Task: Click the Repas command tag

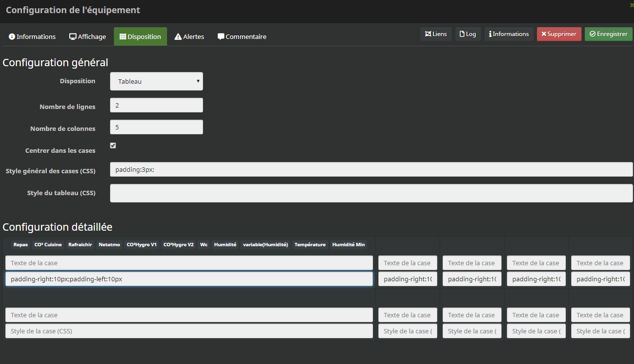Action: pos(20,245)
